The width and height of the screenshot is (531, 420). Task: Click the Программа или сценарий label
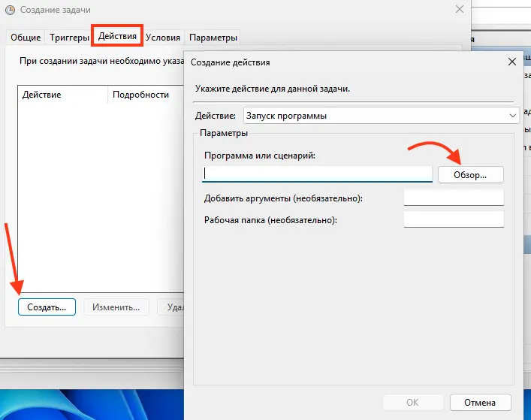click(x=260, y=156)
